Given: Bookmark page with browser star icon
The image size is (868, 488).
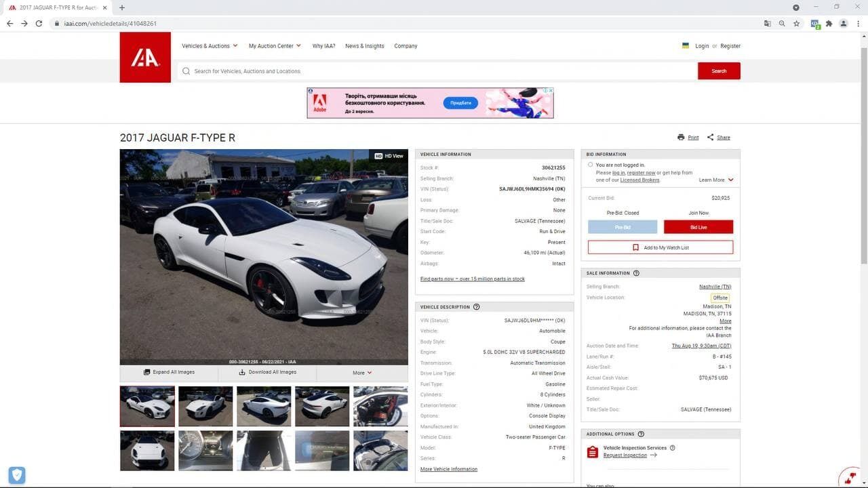Looking at the screenshot, I should 797,24.
